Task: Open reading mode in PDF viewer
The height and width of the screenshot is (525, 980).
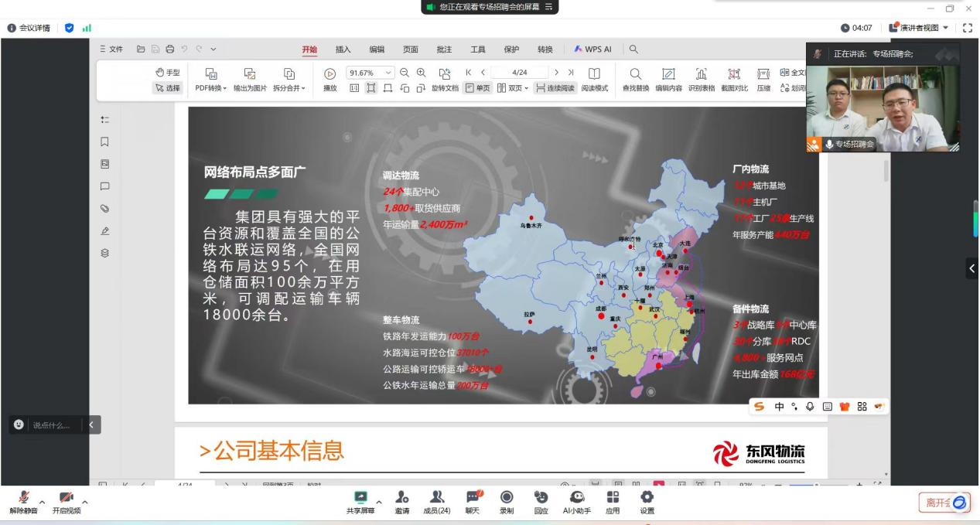Action: (x=594, y=80)
